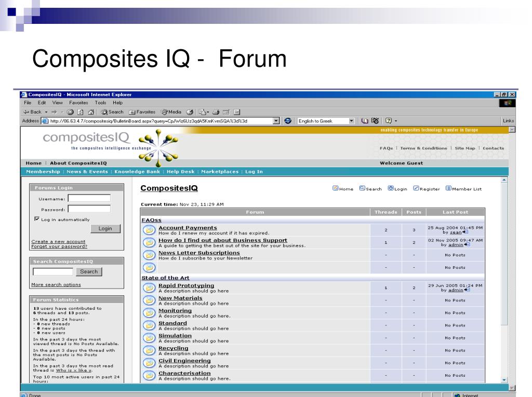532x397 pixels.
Task: Open the File menu
Action: point(28,103)
